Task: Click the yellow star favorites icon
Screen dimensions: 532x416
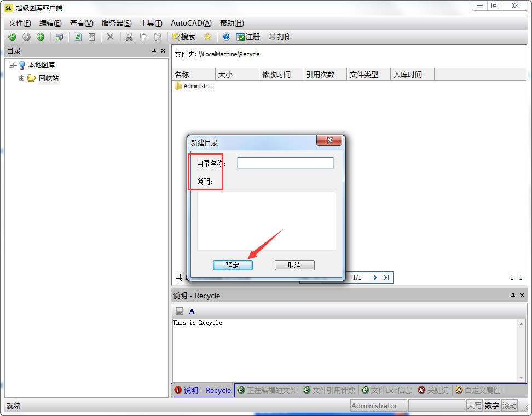Action: pos(208,37)
